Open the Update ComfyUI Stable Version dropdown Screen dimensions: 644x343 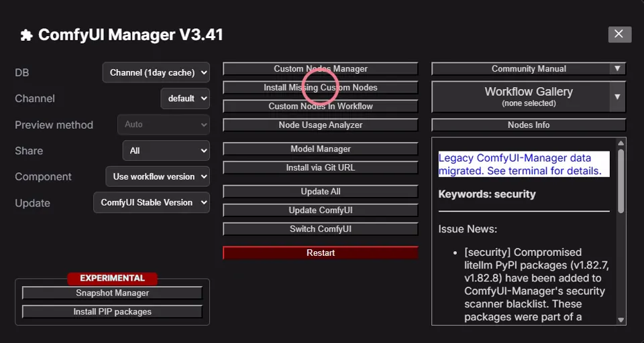[x=152, y=202]
